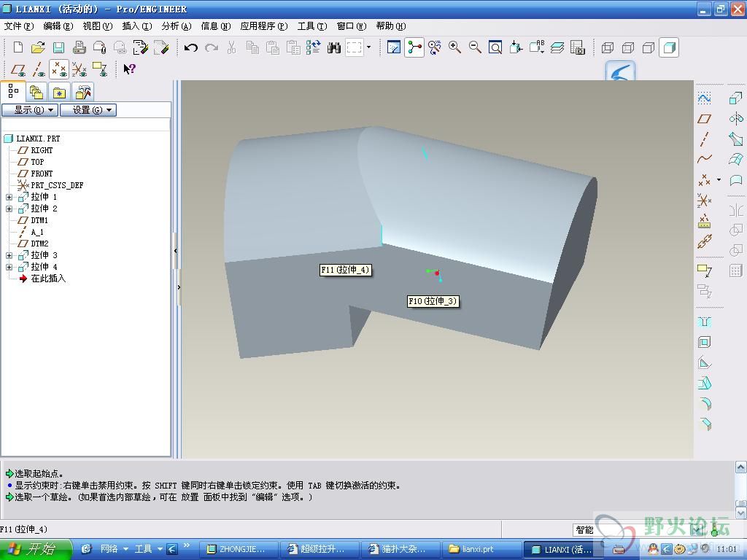Select the shell tool in right toolbar

click(704, 343)
